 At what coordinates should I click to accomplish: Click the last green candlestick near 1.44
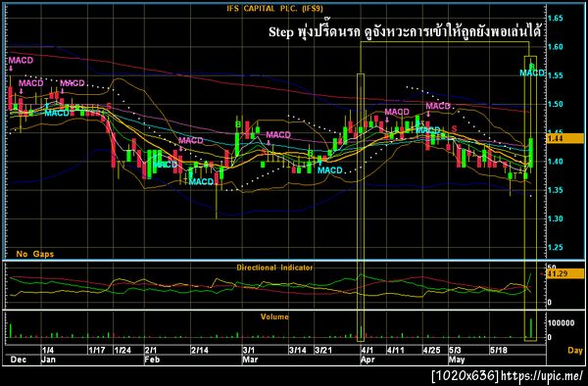tap(531, 153)
